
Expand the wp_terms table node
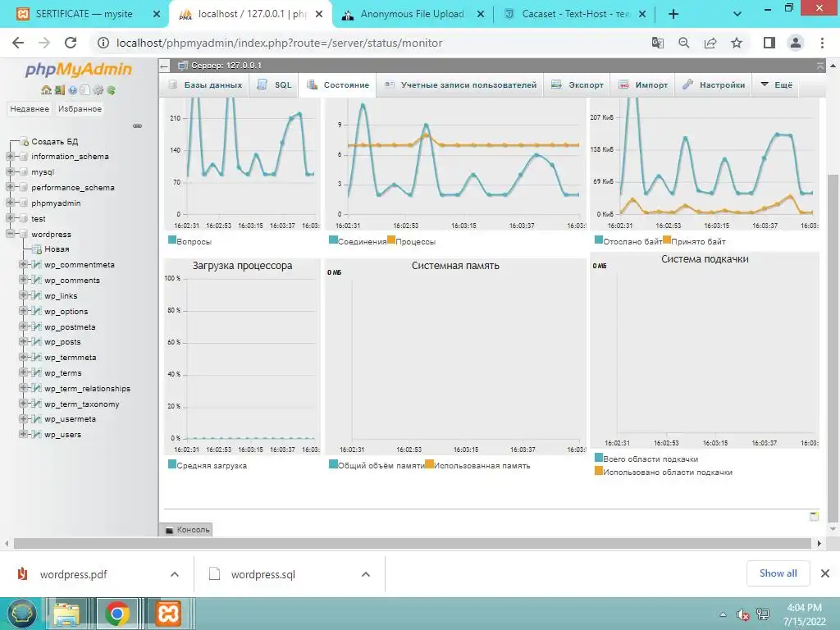(23, 373)
